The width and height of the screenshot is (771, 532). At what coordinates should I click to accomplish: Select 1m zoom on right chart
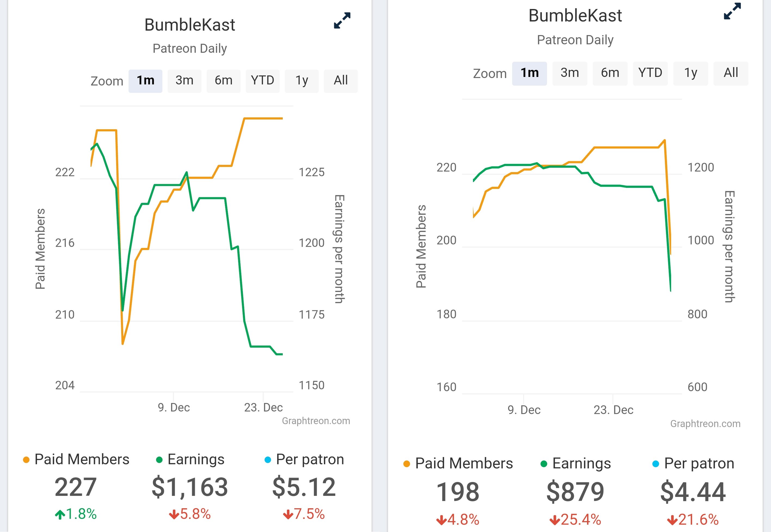pos(529,73)
